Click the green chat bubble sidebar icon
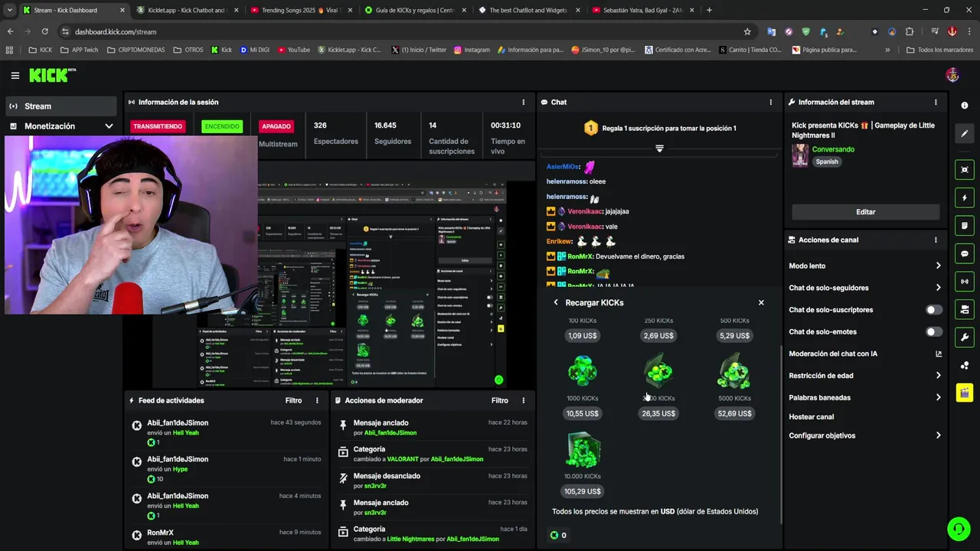 tap(965, 253)
